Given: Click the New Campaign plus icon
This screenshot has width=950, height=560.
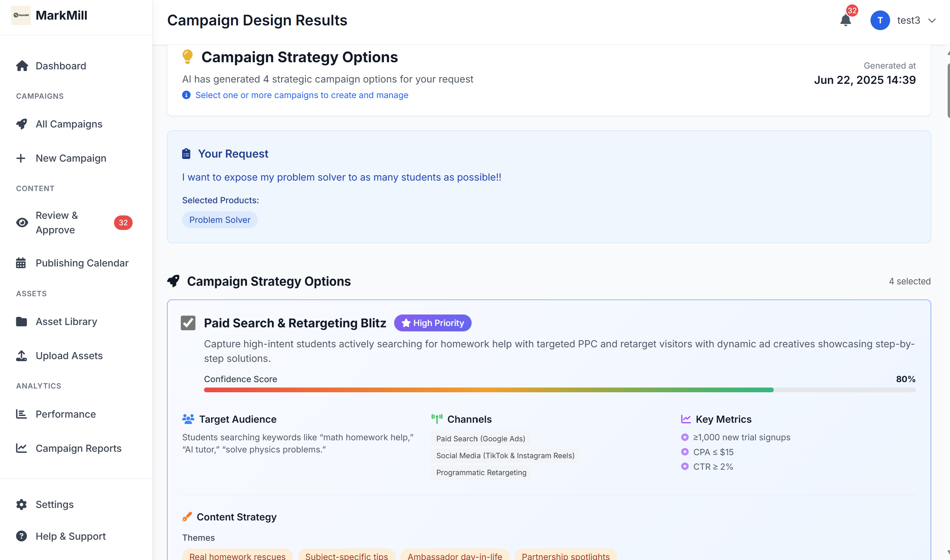Looking at the screenshot, I should coord(21,158).
